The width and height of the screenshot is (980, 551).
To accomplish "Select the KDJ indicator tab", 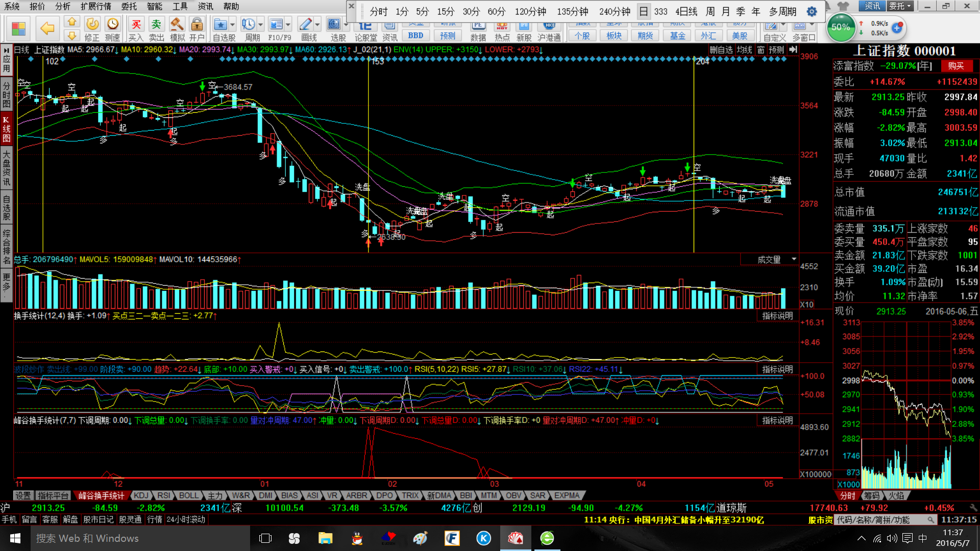I will pyautogui.click(x=141, y=495).
